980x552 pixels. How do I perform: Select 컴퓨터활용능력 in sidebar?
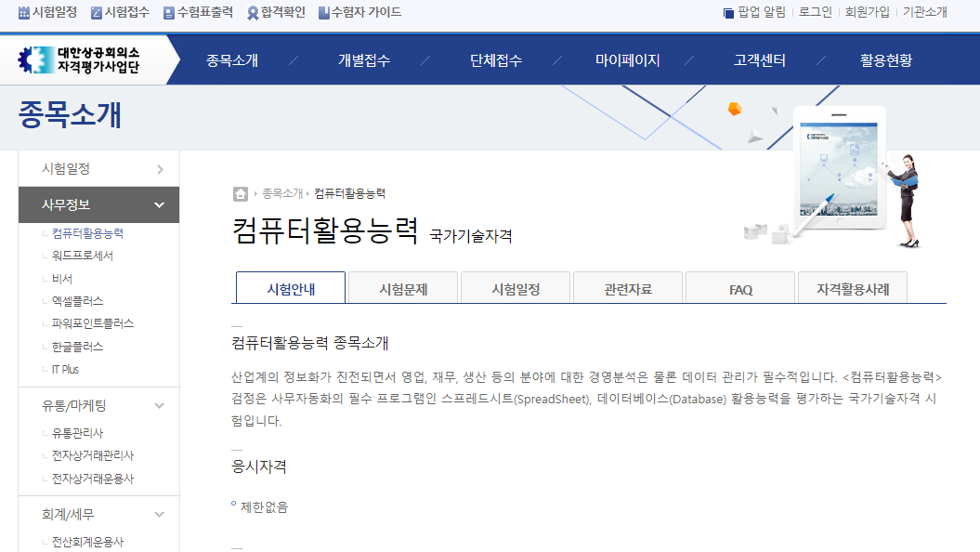point(87,233)
